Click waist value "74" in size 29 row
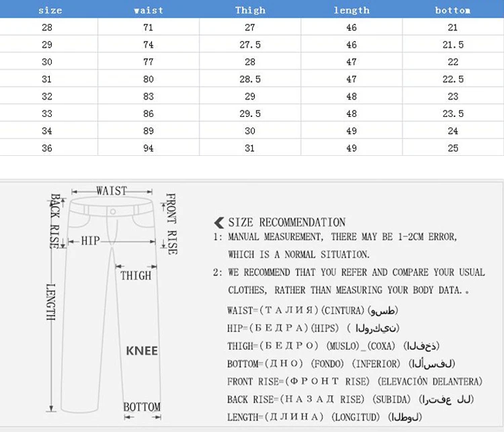The image size is (504, 432). click(x=149, y=45)
